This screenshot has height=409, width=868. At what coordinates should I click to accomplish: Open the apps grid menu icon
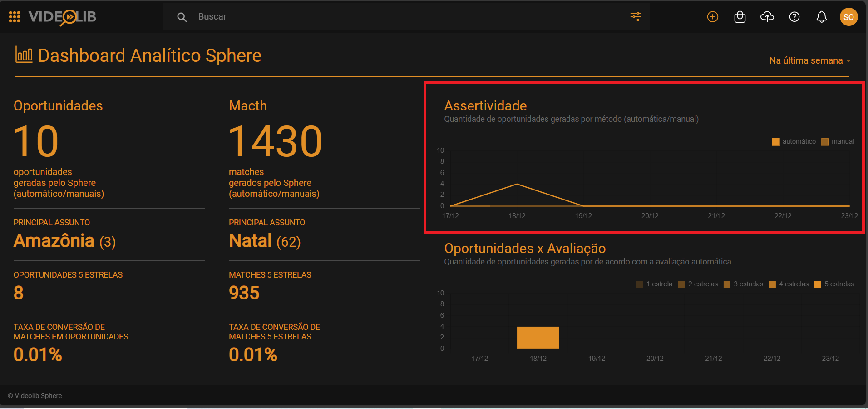15,17
